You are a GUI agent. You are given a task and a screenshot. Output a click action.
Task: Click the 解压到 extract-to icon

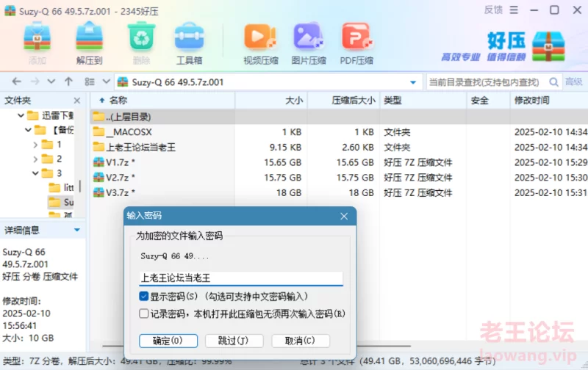click(89, 37)
